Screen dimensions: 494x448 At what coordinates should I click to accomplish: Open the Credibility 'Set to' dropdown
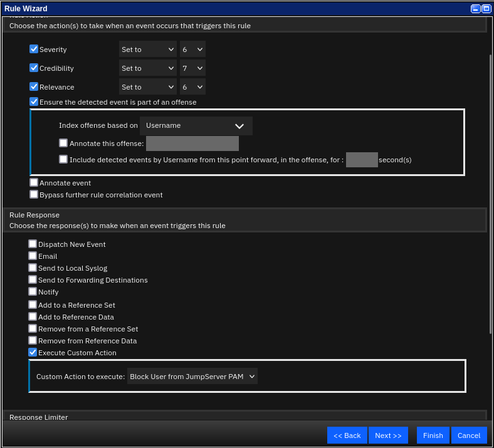point(148,68)
